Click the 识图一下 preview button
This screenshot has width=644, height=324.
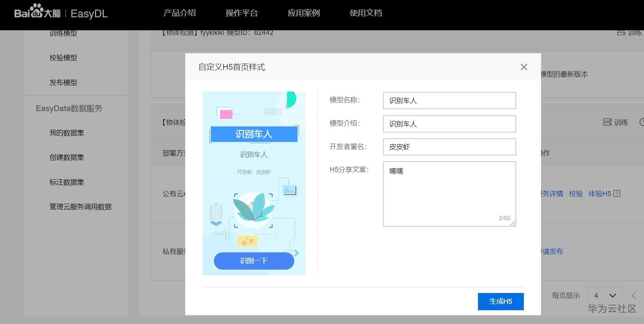[254, 261]
